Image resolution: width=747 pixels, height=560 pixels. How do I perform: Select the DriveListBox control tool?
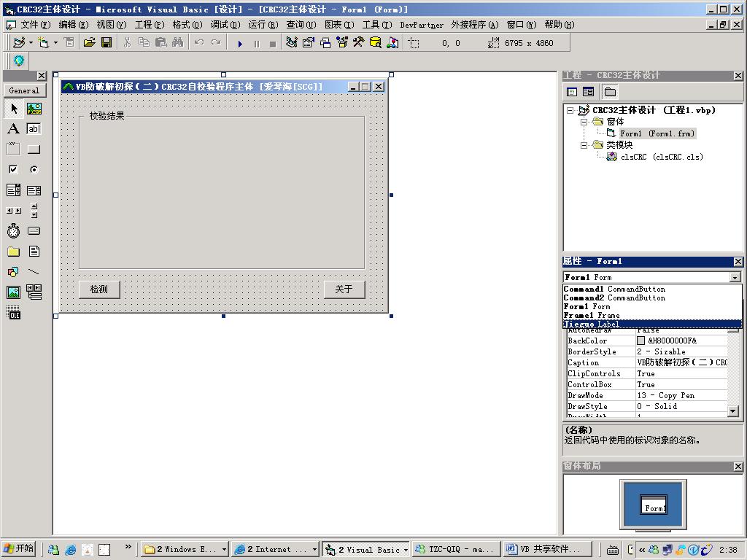(34, 231)
